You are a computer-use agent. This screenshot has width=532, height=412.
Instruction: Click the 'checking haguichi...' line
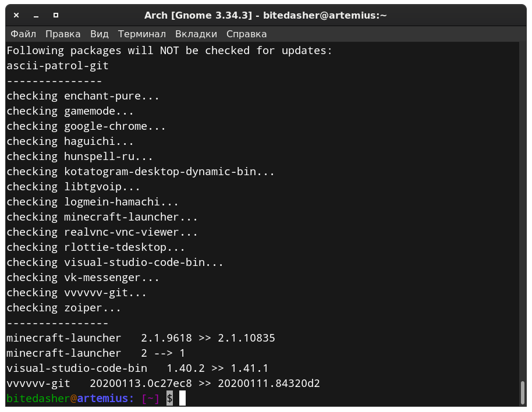(x=70, y=141)
